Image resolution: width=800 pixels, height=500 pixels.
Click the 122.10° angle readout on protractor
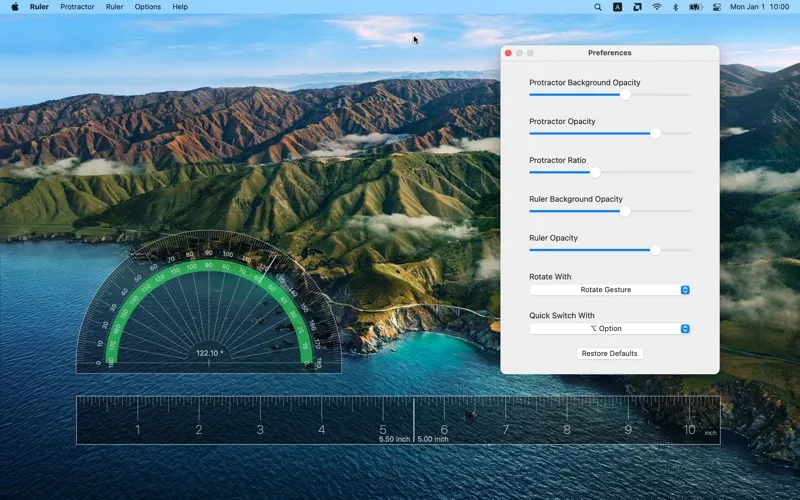[210, 353]
